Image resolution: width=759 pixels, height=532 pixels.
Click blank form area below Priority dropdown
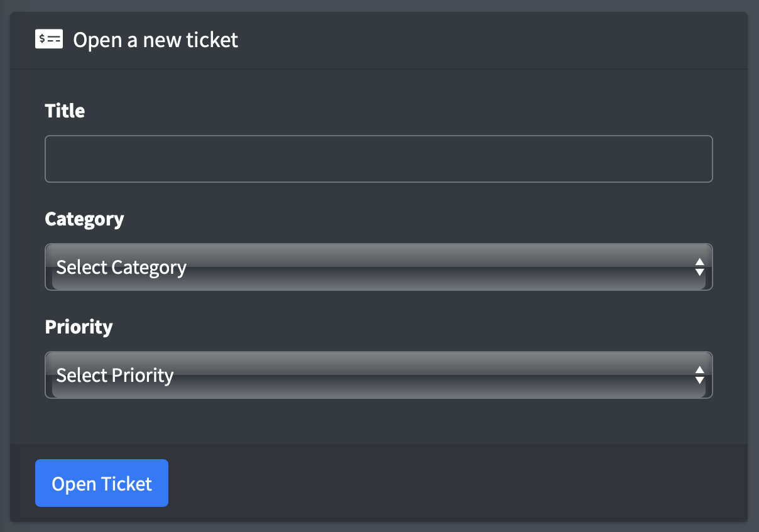click(378, 421)
